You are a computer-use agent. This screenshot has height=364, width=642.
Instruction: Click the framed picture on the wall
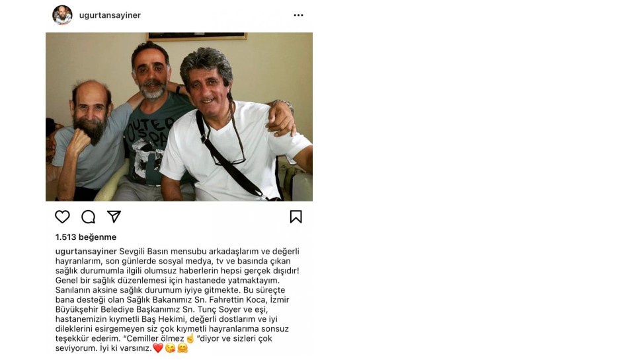tap(196, 36)
